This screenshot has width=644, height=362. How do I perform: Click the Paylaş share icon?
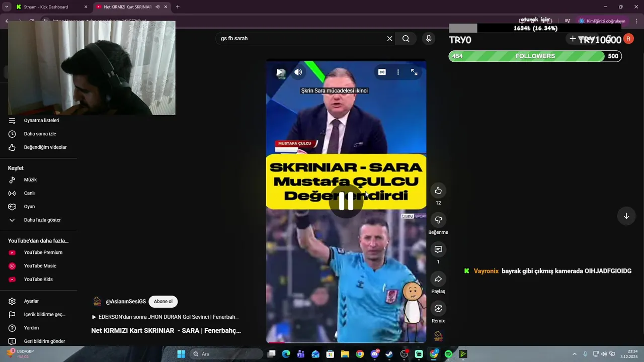tap(438, 279)
